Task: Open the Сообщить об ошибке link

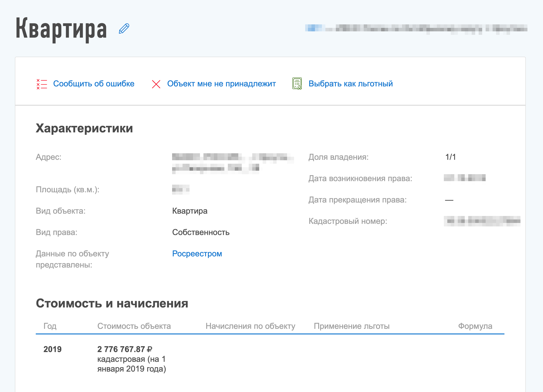Action: pos(94,84)
